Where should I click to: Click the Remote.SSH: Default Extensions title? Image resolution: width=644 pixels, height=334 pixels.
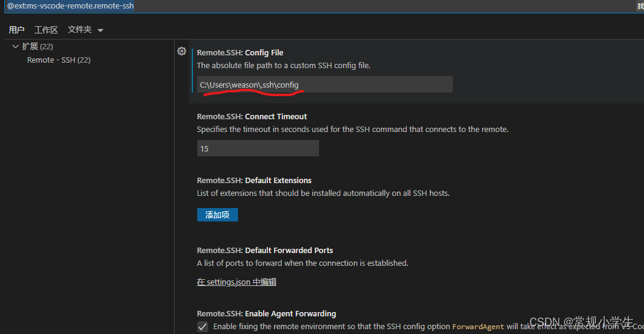pos(254,181)
